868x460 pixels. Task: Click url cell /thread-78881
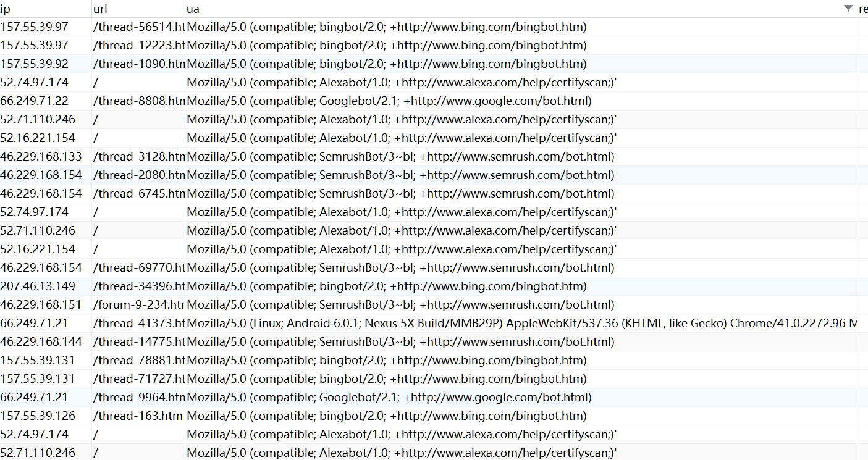[138, 361]
